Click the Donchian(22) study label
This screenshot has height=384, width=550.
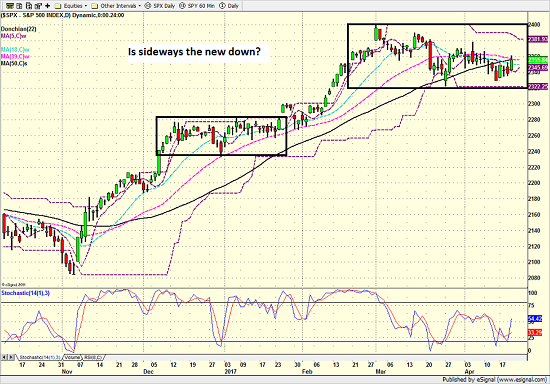(x=18, y=29)
